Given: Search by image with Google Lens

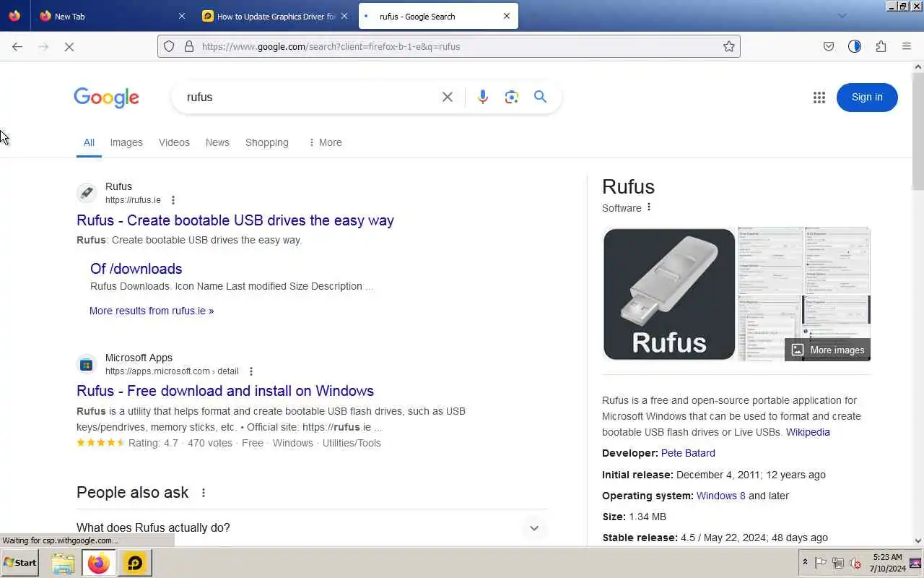Looking at the screenshot, I should pos(512,97).
